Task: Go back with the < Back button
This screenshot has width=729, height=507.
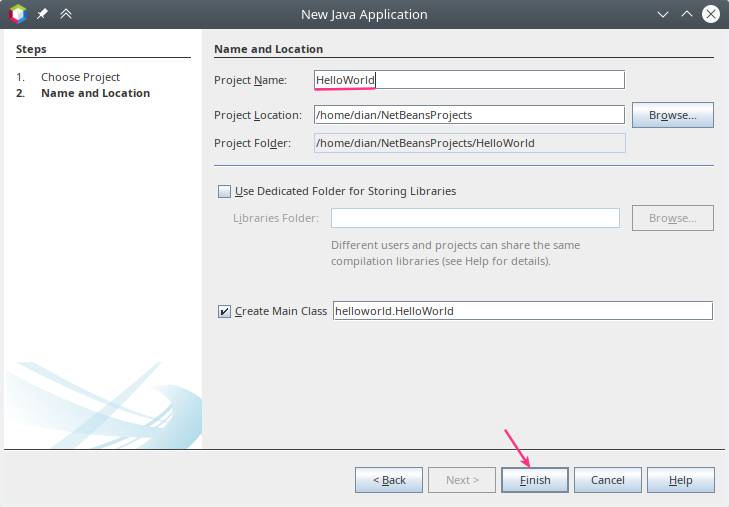Action: [389, 480]
